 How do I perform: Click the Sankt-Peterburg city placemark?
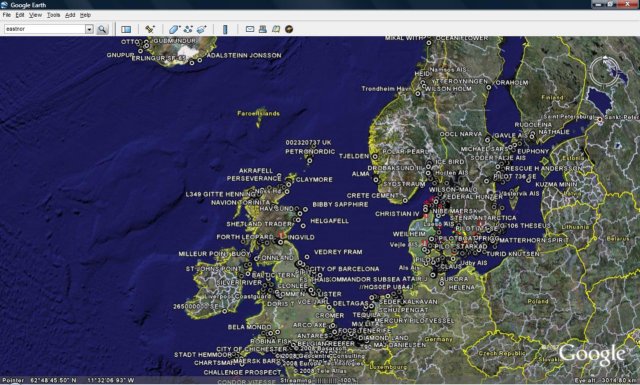pos(599,120)
